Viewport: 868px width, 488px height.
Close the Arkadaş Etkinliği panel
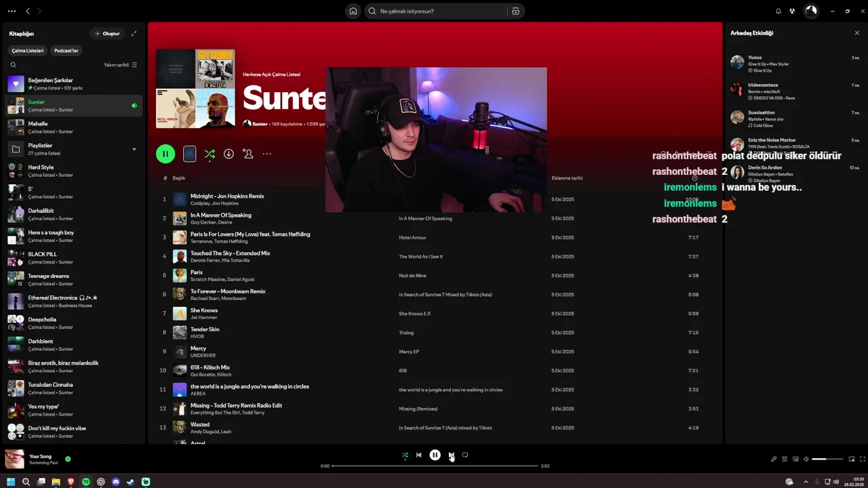click(x=856, y=33)
